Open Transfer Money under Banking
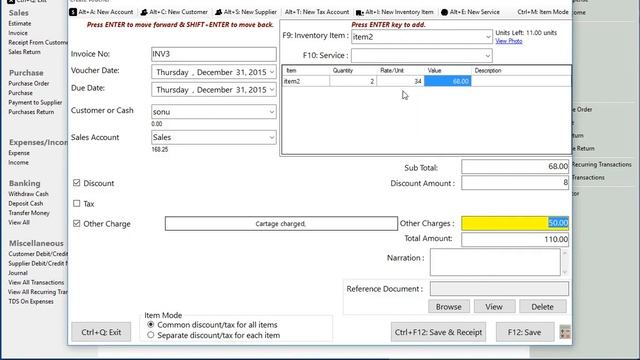 29,213
